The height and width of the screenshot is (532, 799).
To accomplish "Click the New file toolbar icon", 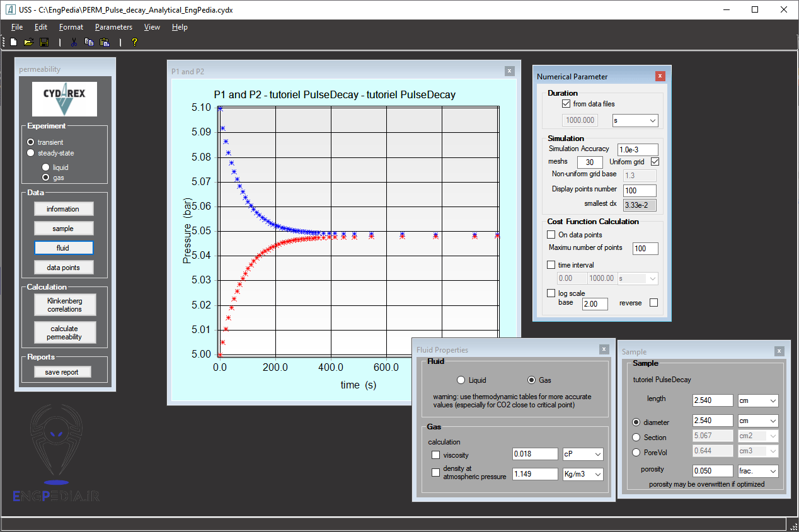I will (13, 42).
